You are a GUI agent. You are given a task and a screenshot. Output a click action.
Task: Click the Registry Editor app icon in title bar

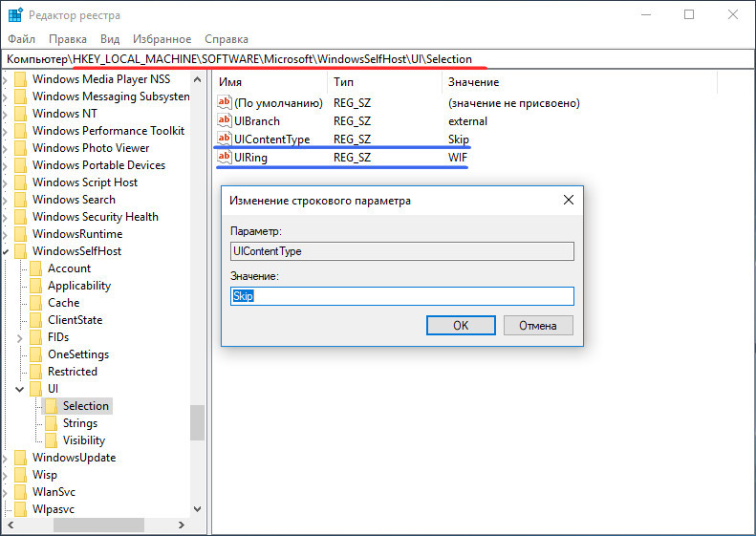point(15,15)
